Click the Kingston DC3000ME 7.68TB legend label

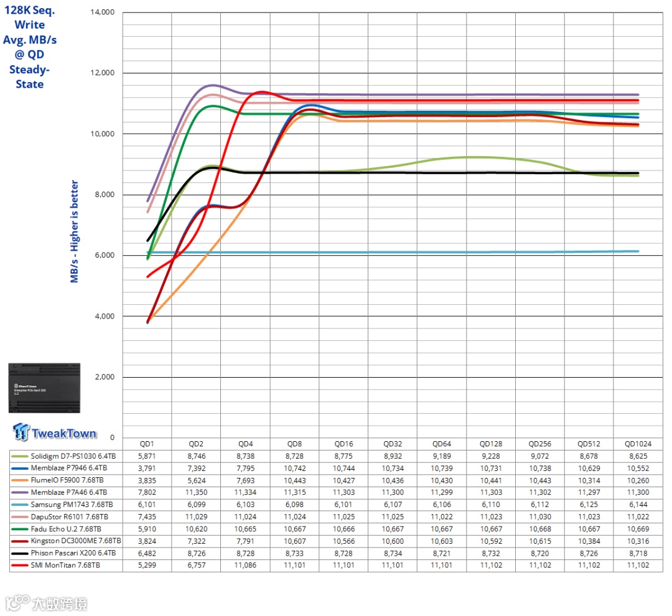75,541
